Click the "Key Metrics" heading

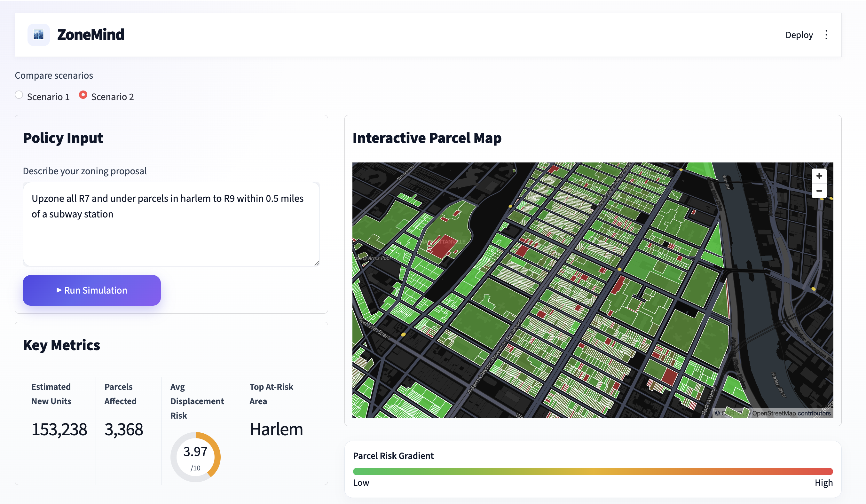point(61,345)
